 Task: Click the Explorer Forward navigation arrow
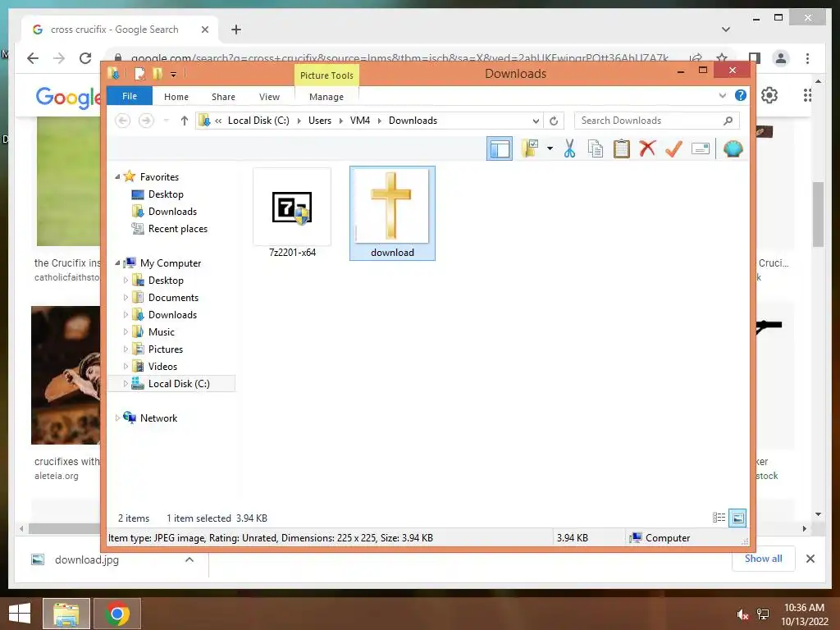click(146, 121)
